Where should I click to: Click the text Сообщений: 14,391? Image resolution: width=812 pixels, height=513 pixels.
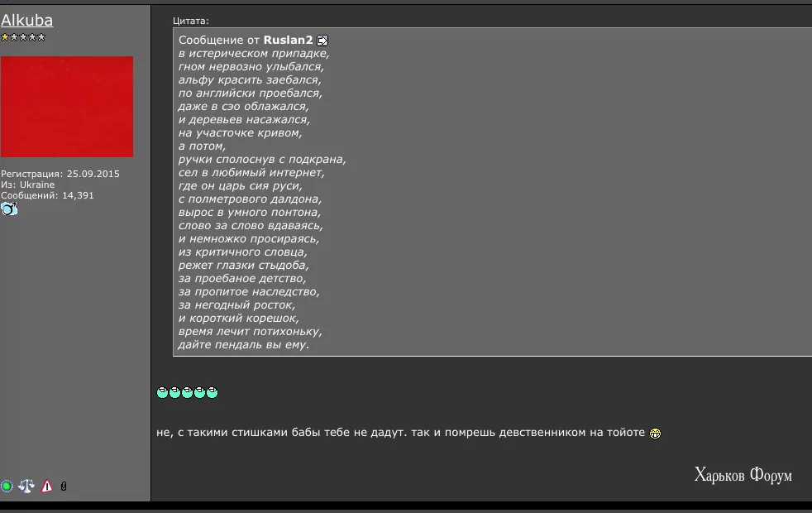pos(47,195)
